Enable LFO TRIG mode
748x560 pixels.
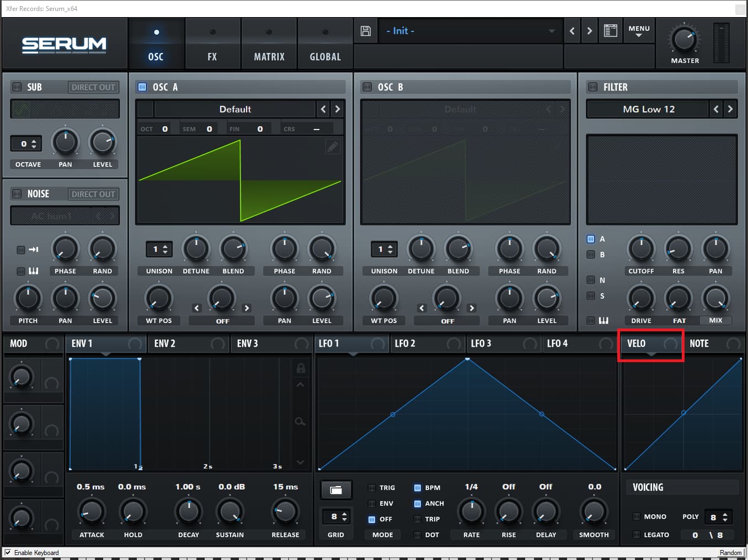372,488
